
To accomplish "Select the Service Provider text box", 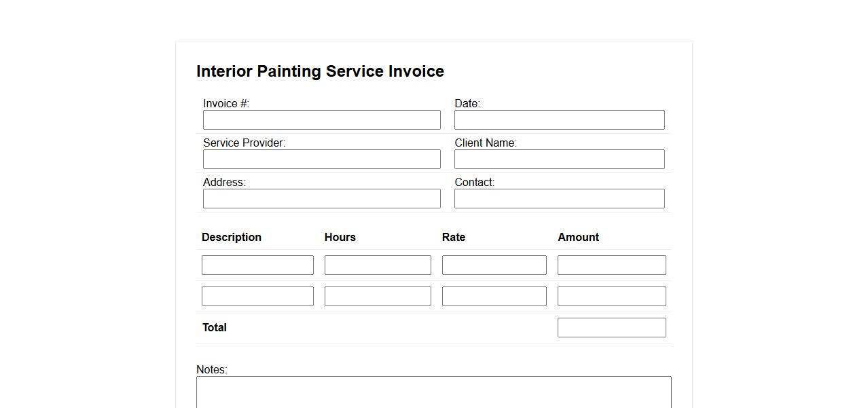I will [321, 160].
